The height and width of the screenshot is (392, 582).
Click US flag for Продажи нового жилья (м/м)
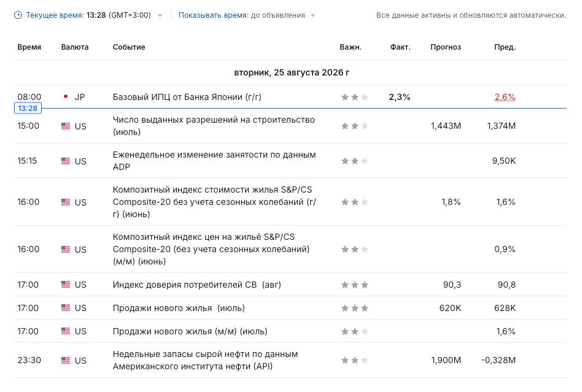click(66, 331)
